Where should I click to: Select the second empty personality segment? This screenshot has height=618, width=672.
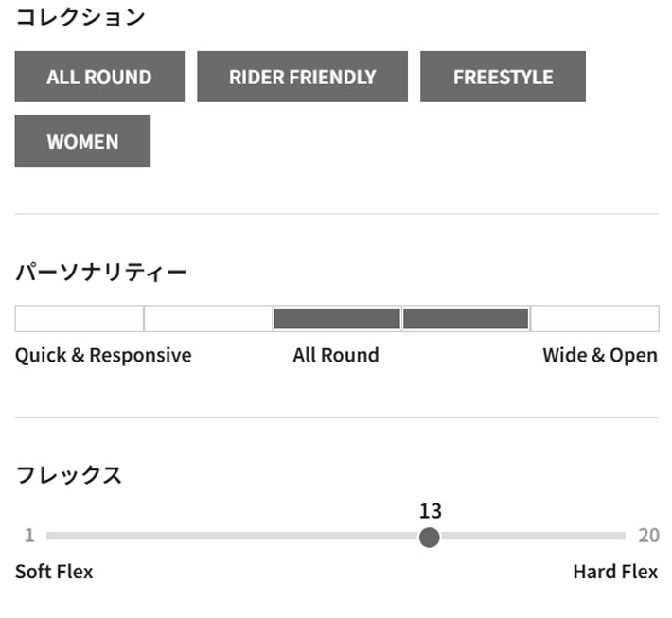coord(208,319)
